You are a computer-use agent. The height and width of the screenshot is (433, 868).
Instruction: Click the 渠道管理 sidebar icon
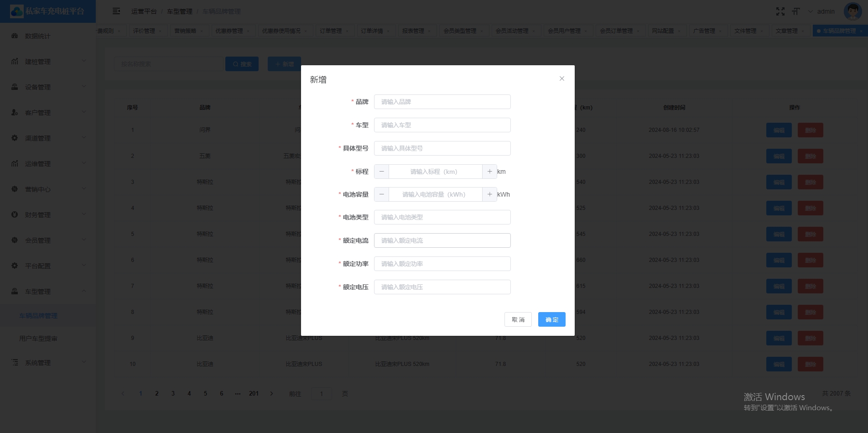click(x=15, y=138)
